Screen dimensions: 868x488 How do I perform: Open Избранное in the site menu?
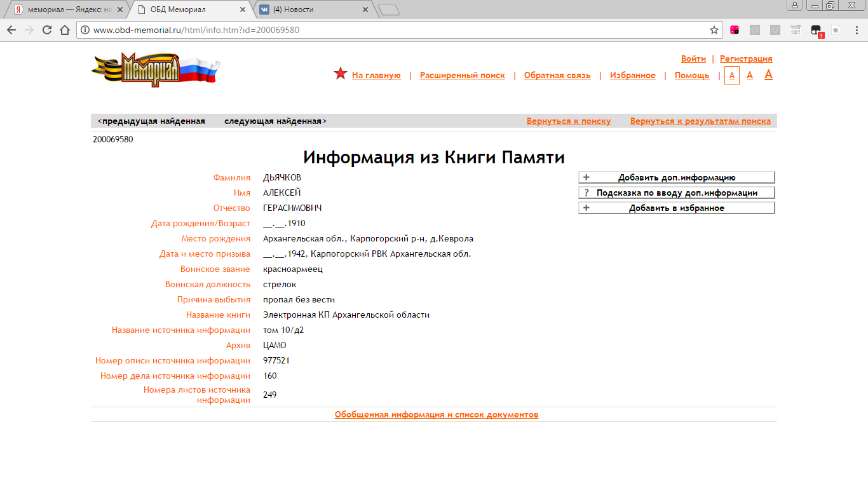pyautogui.click(x=633, y=75)
